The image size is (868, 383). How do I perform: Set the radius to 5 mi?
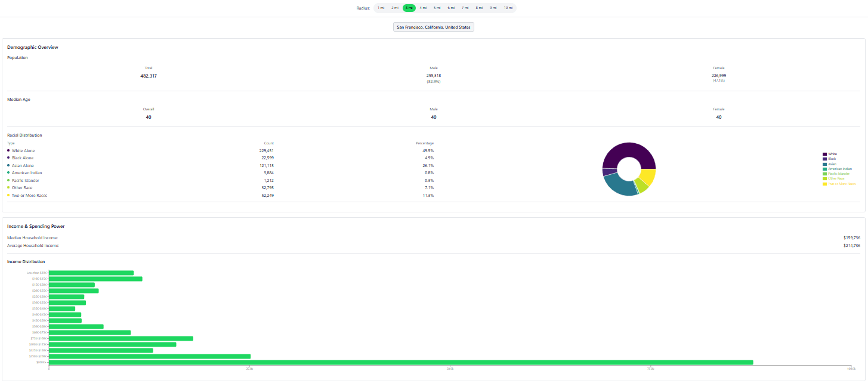(437, 8)
